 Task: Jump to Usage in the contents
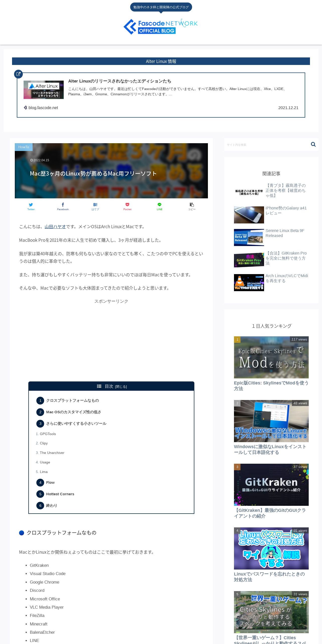pyautogui.click(x=45, y=462)
